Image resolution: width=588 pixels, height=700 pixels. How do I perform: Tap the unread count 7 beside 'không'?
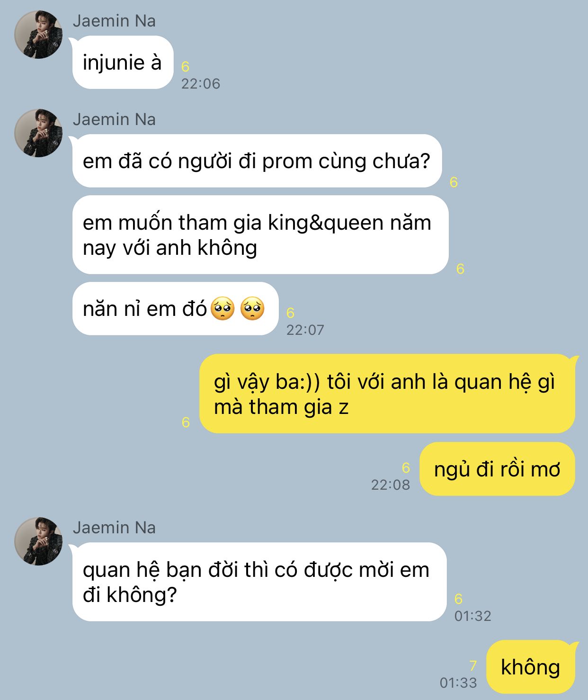(x=472, y=666)
